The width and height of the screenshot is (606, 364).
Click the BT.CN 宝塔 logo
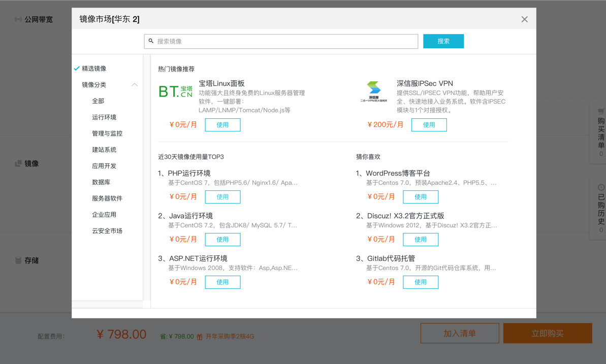pyautogui.click(x=176, y=91)
